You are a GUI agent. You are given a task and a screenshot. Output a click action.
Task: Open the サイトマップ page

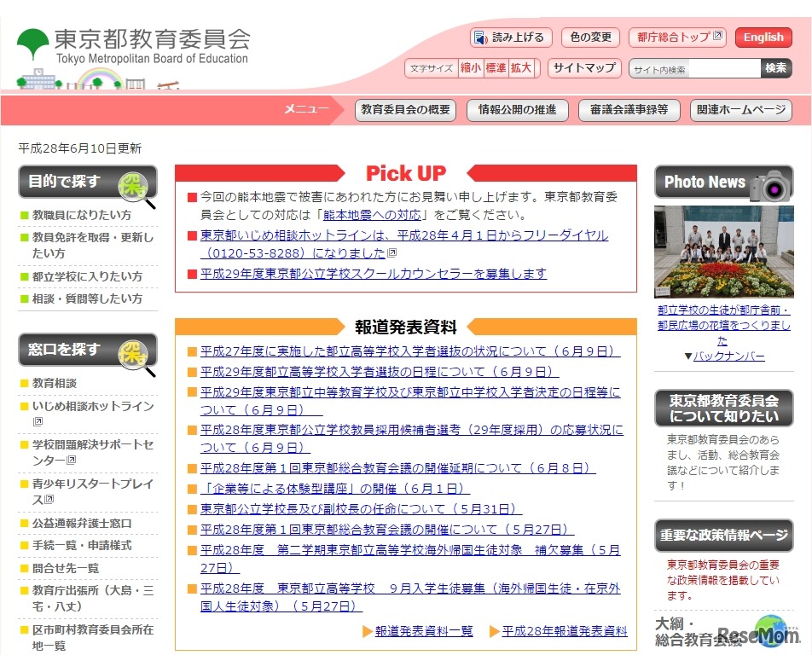tap(584, 68)
